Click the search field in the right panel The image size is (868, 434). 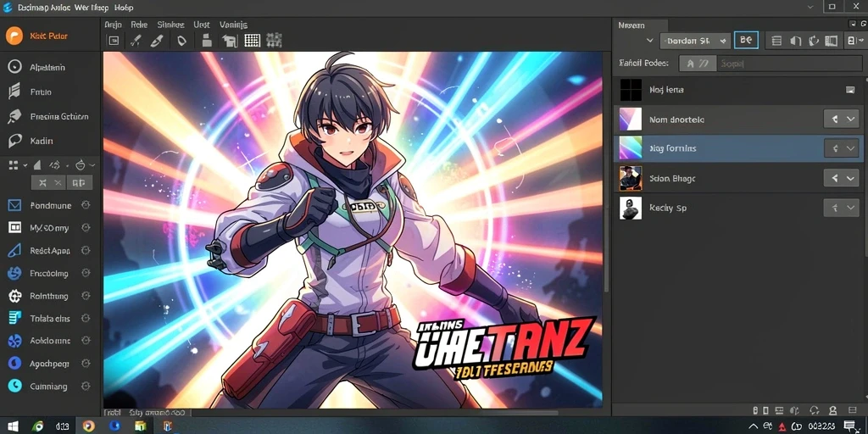pos(788,64)
